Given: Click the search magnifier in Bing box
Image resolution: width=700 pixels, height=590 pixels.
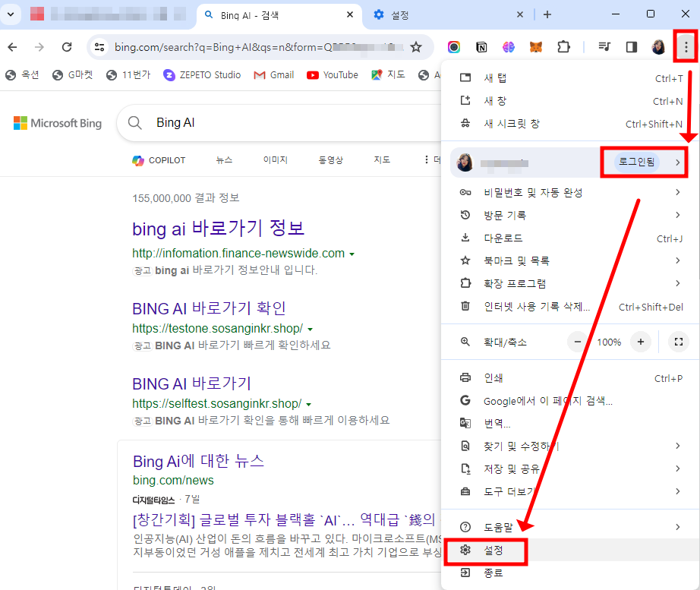Looking at the screenshot, I should (x=135, y=123).
